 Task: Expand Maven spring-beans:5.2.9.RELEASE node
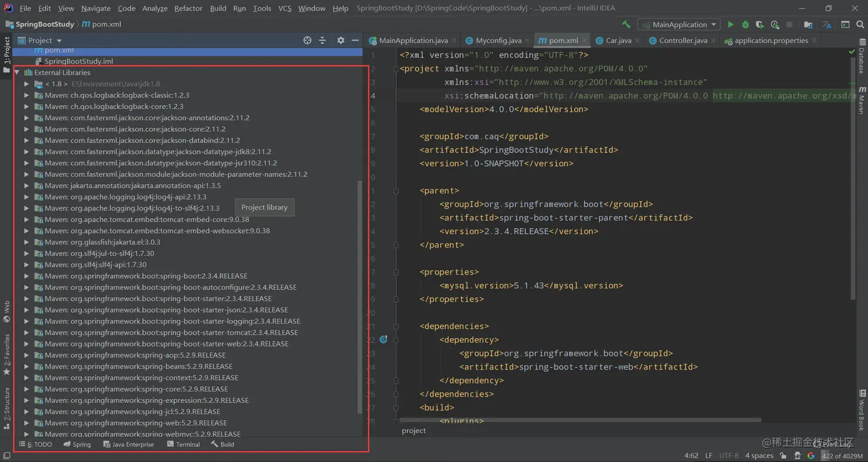pos(26,366)
